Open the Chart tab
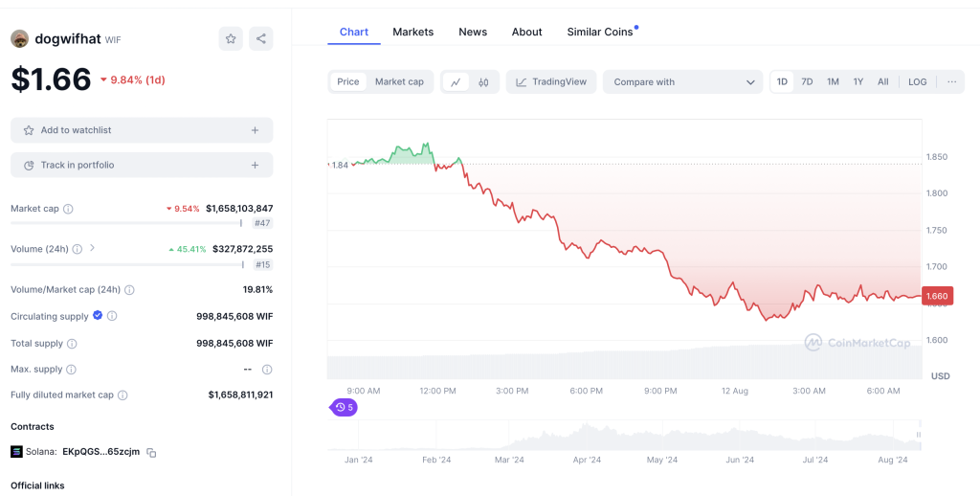980x496 pixels. click(x=354, y=32)
